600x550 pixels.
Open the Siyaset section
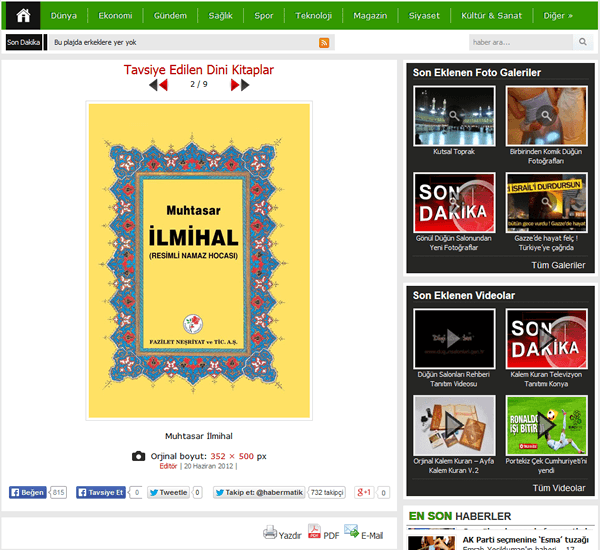click(424, 16)
